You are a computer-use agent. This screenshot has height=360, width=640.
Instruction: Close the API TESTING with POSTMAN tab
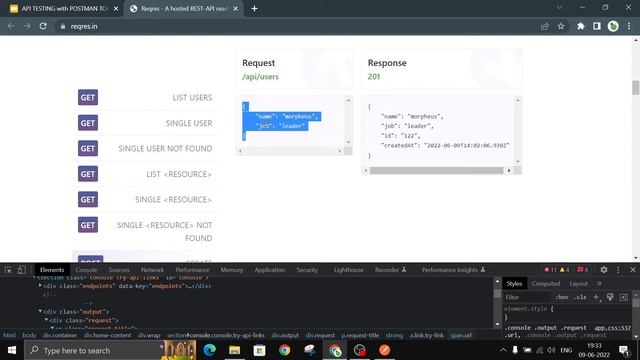pyautogui.click(x=116, y=9)
